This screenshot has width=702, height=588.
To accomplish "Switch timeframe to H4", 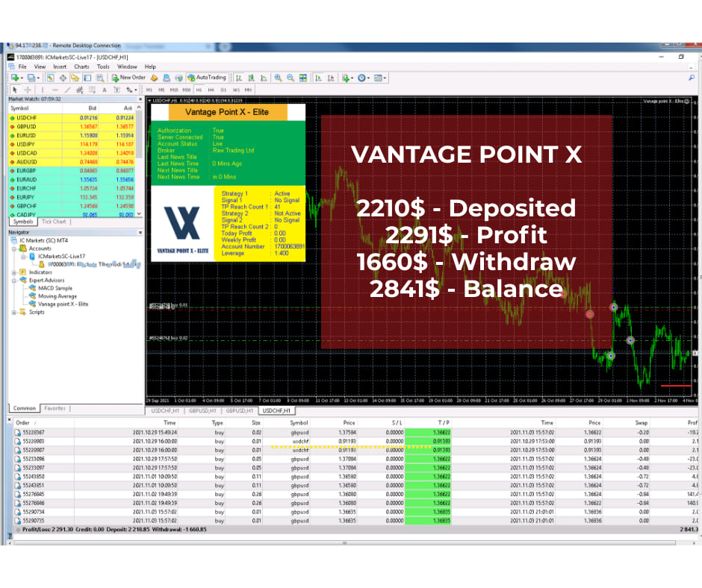I will (211, 90).
